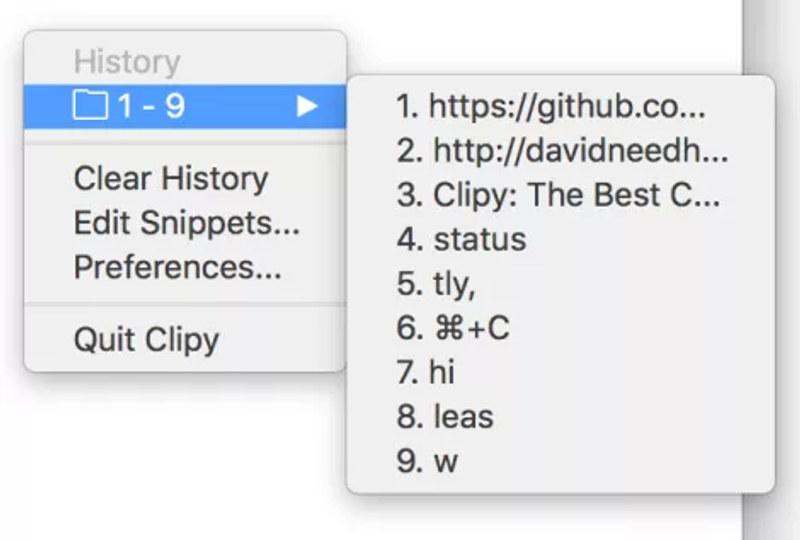Viewport: 800px width, 540px height.
Task: Choose clipboard entry 5 tly,
Action: point(561,284)
